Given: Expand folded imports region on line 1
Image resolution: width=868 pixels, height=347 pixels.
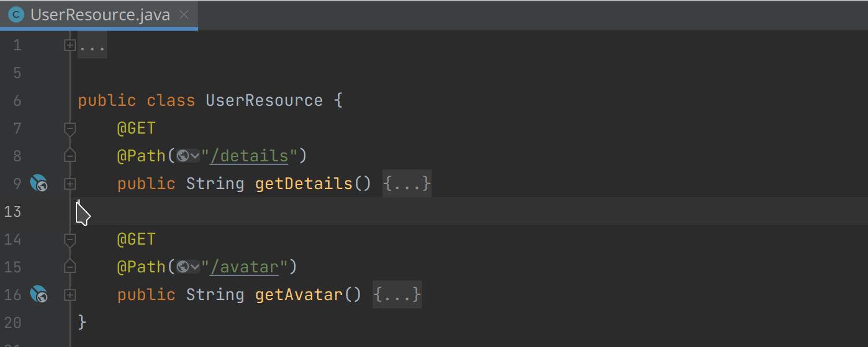Looking at the screenshot, I should pyautogui.click(x=70, y=45).
